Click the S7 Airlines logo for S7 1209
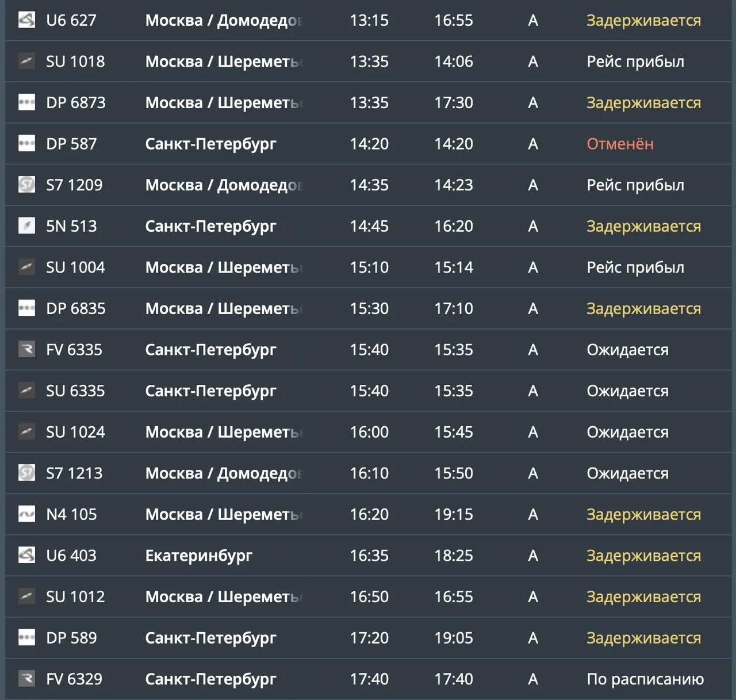Screen dimensions: 736x700 pyautogui.click(x=26, y=185)
